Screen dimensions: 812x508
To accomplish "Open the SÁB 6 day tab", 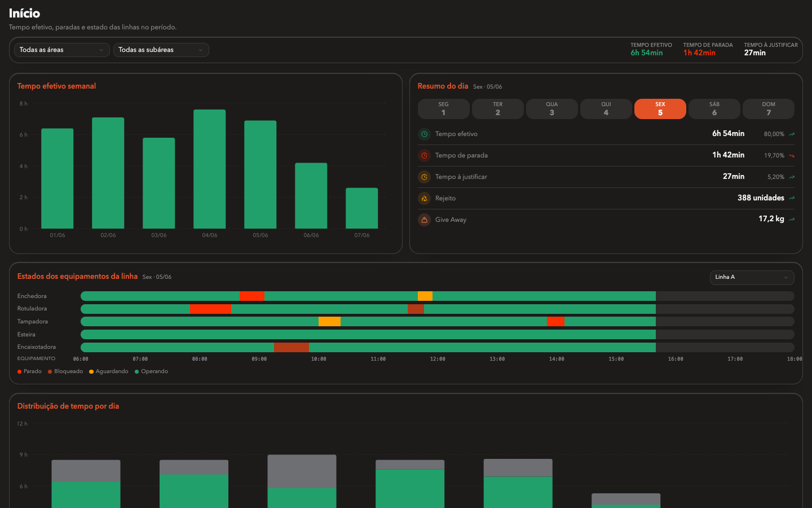I will tap(714, 109).
